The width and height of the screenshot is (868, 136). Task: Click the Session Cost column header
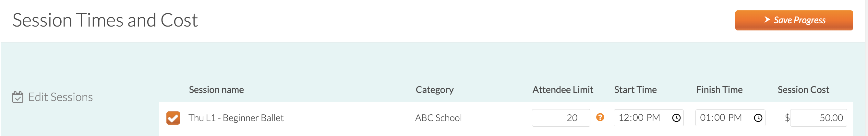tap(803, 90)
